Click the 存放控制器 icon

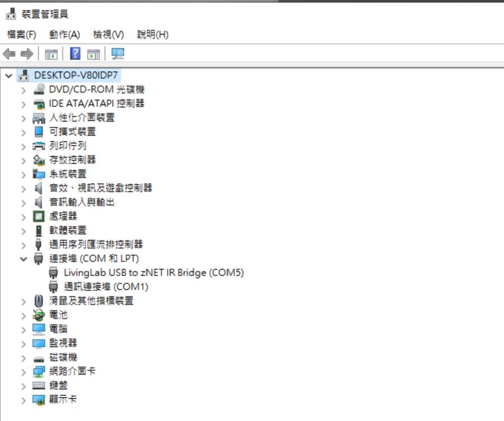[39, 160]
